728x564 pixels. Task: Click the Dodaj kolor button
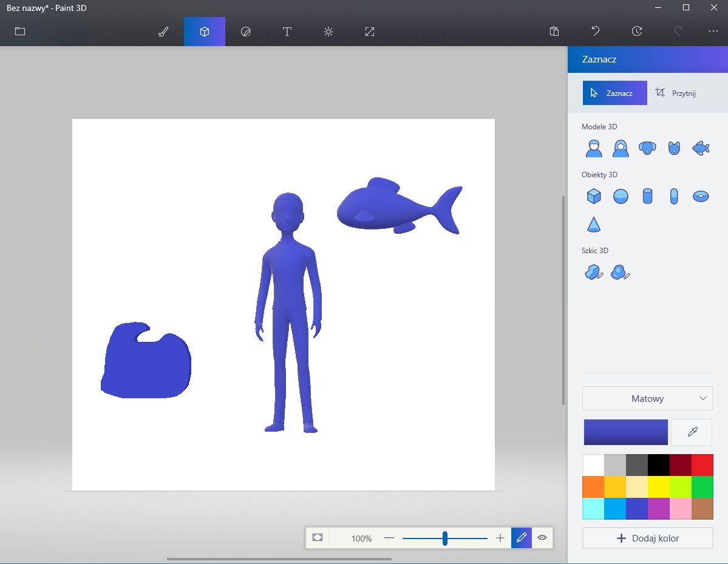647,539
